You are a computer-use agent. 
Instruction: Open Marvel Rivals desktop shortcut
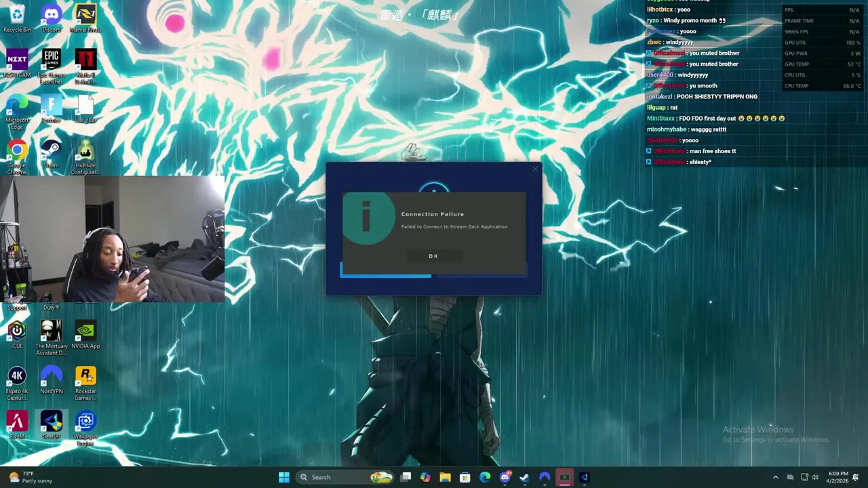pos(85,18)
